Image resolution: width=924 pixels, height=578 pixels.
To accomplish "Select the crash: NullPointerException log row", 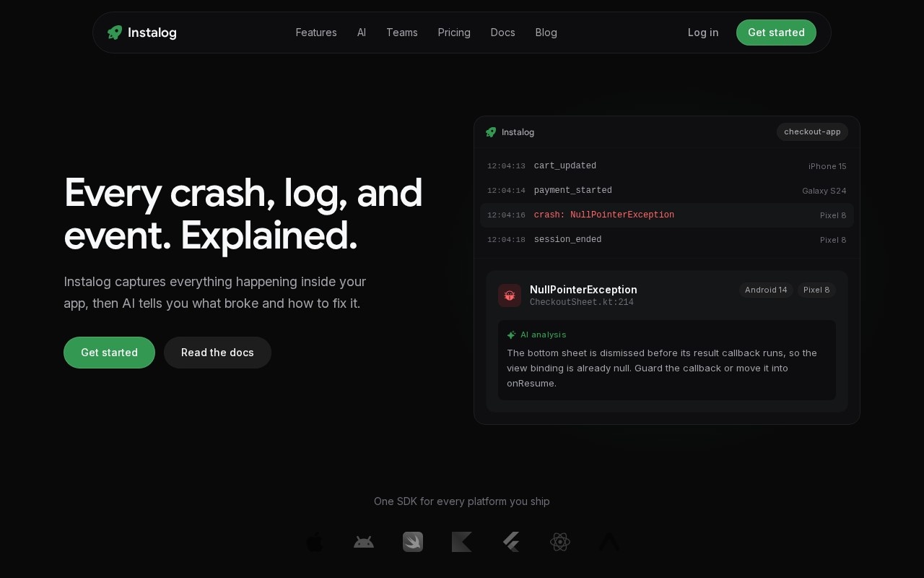I will 667,215.
